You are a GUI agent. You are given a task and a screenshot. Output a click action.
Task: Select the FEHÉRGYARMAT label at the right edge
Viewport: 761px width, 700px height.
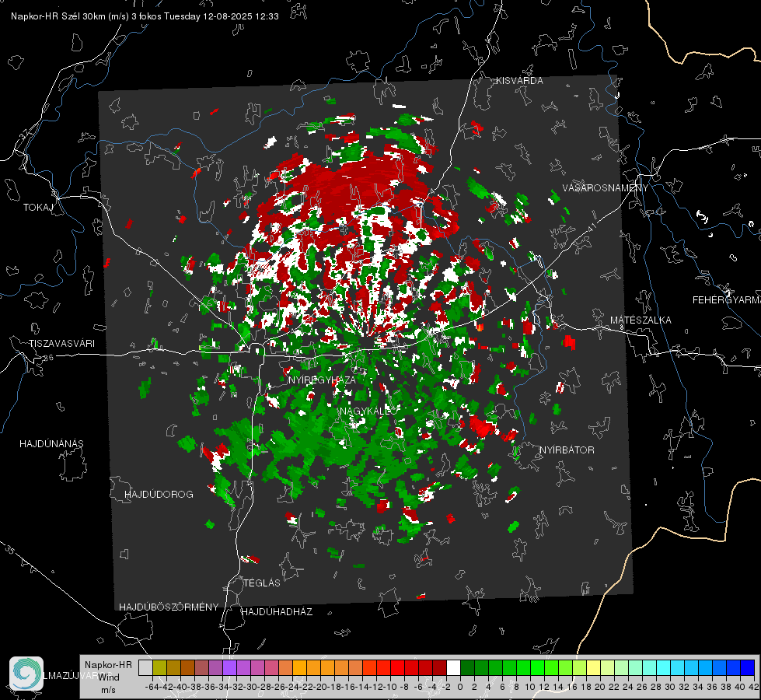[x=727, y=300]
